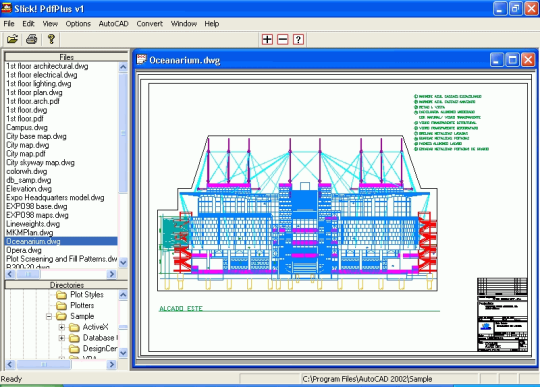Select EXPO98 base.dwg
This screenshot has width=540, height=387.
pyautogui.click(x=37, y=206)
